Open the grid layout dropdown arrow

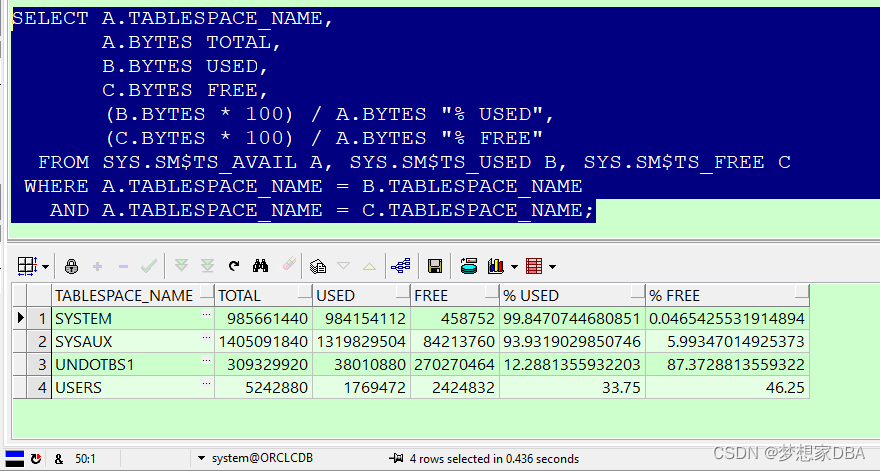45,267
